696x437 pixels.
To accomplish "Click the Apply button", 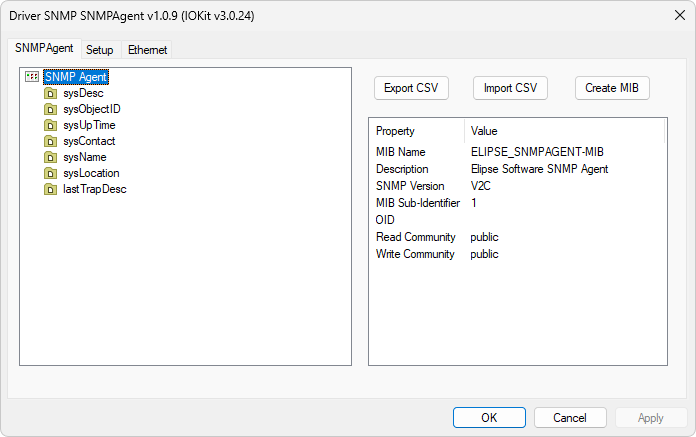I will click(x=651, y=417).
